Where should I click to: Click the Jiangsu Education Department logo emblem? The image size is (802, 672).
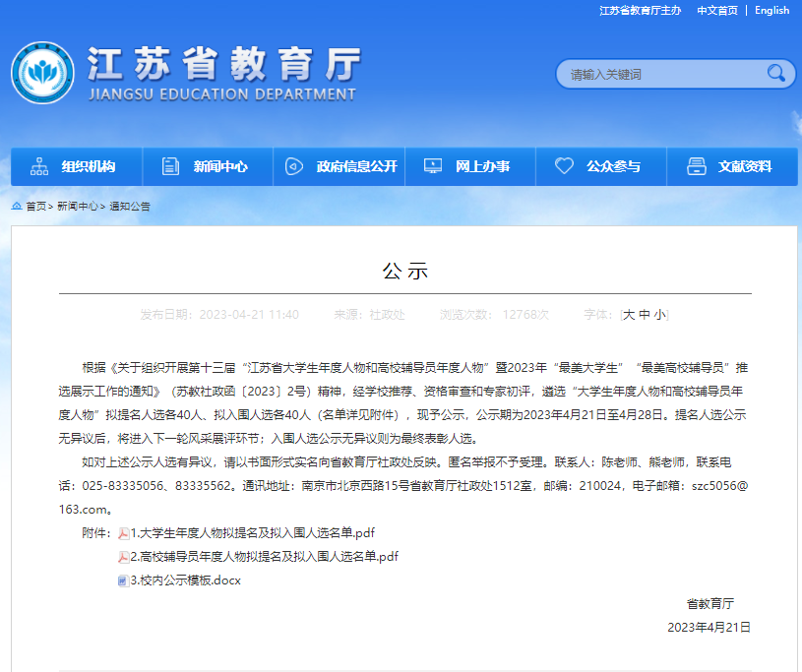point(42,73)
